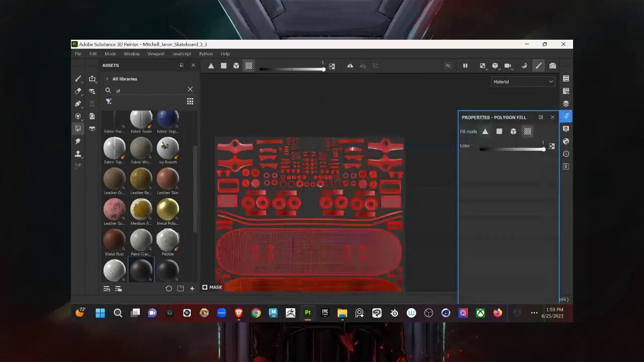644x362 pixels.
Task: Open the viewport layout mode dropdown
Action: pyautogui.click(x=482, y=66)
